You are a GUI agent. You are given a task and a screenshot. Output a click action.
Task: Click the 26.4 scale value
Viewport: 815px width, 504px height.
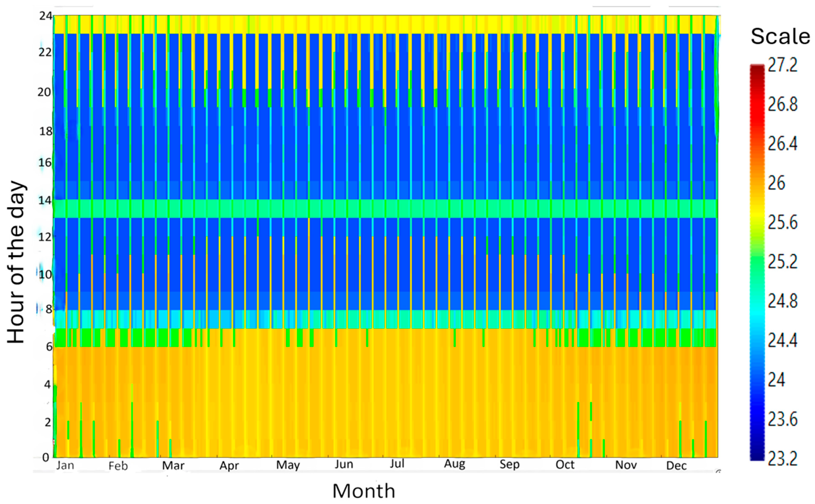tap(783, 144)
